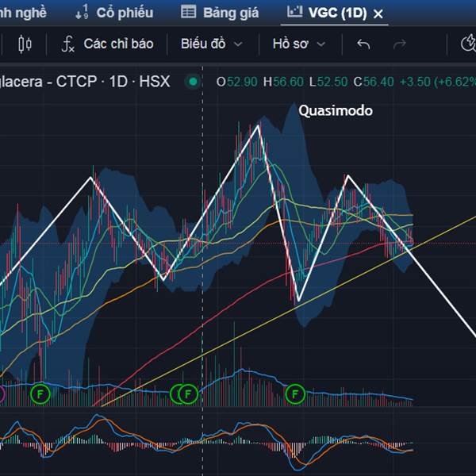Open the candlestick chart type selector

pos(25,44)
